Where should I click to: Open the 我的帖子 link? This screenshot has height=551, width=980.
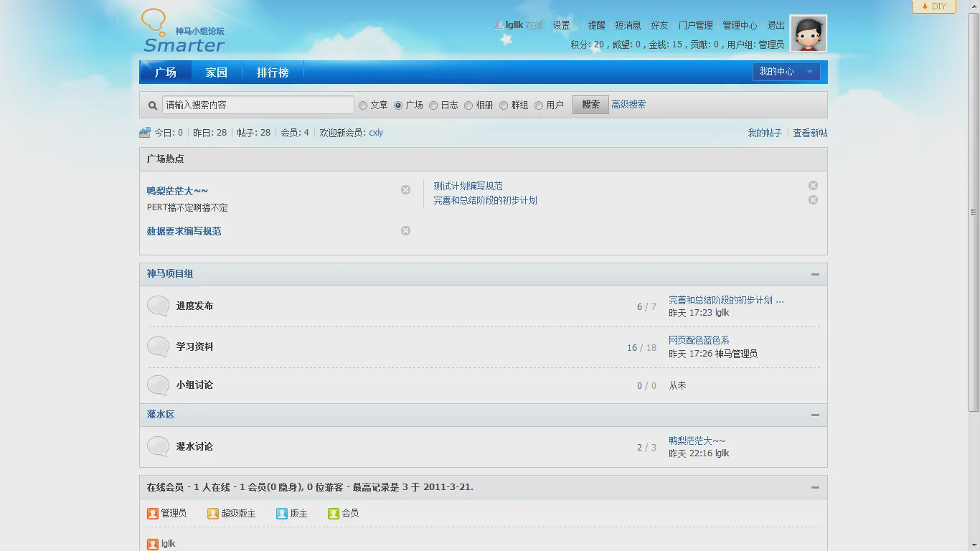765,133
